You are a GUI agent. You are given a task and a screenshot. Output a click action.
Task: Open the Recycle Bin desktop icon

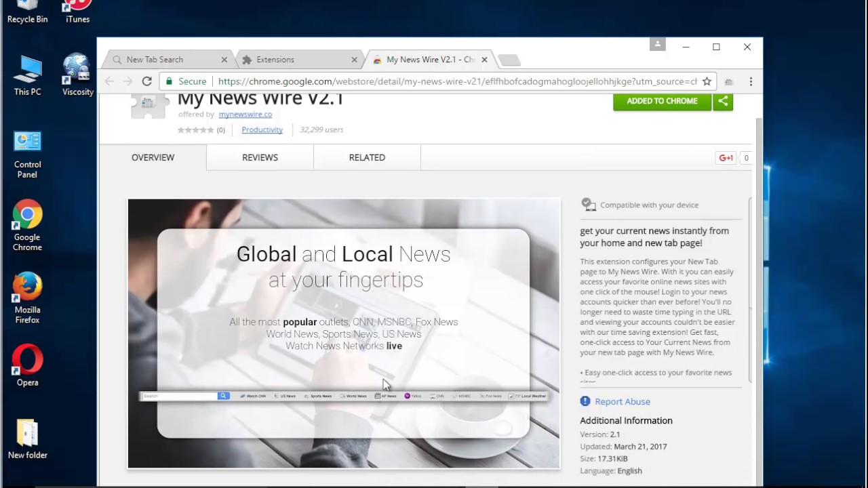pos(27,12)
